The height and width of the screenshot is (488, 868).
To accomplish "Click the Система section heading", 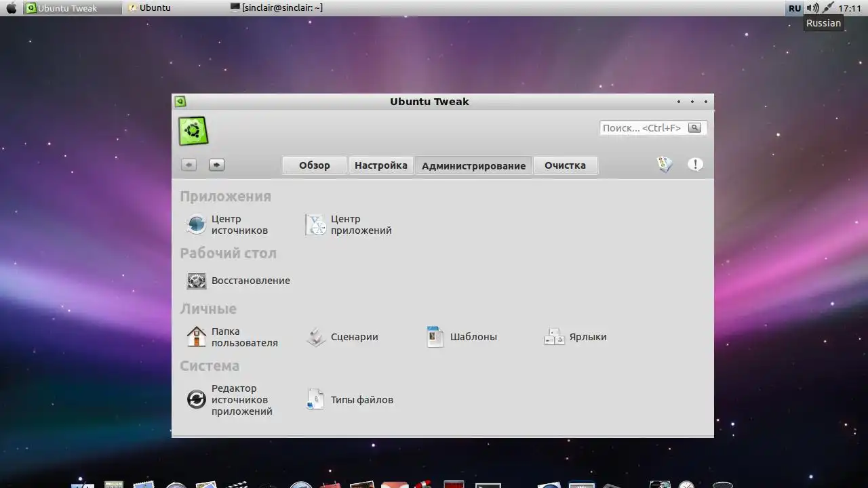I will 210,366.
